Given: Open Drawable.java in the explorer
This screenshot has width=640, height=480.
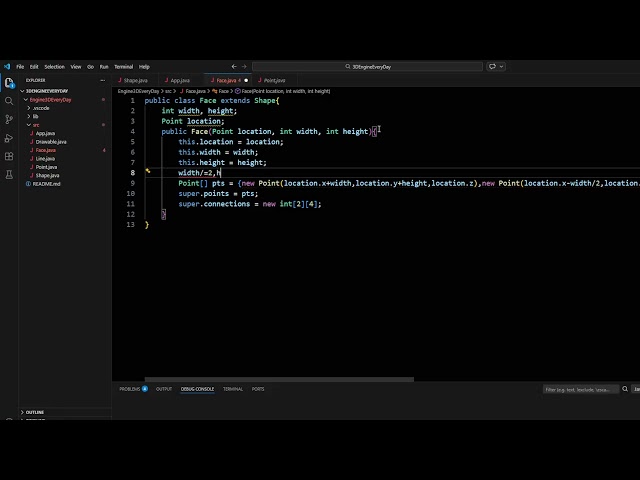Looking at the screenshot, I should [x=51, y=142].
